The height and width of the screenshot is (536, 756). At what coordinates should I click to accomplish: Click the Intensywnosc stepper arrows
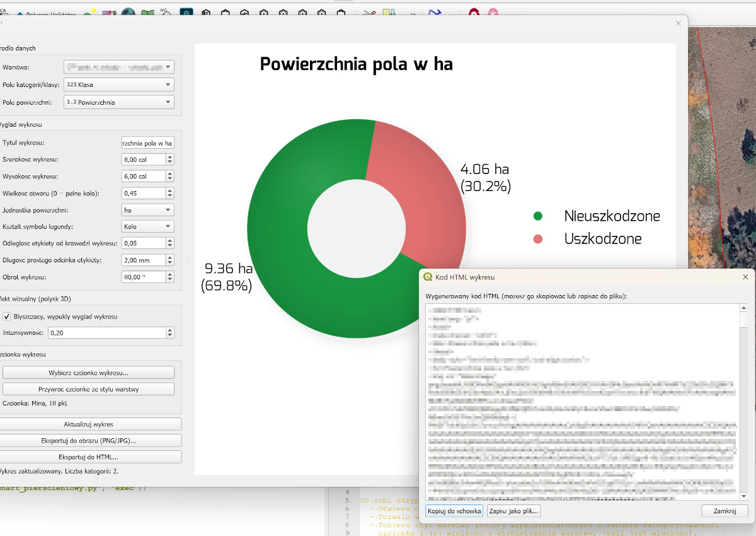170,333
